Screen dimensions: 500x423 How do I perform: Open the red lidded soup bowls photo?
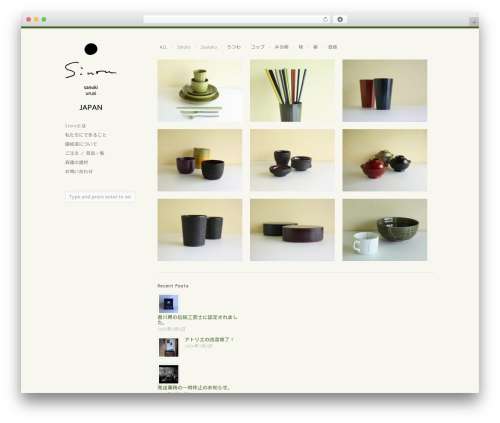[x=385, y=160]
